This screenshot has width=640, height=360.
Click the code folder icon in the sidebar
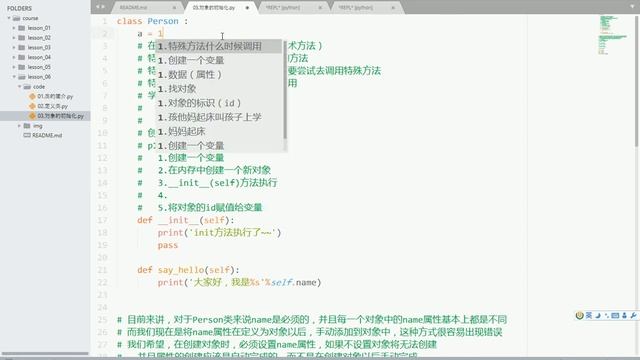tap(27, 87)
